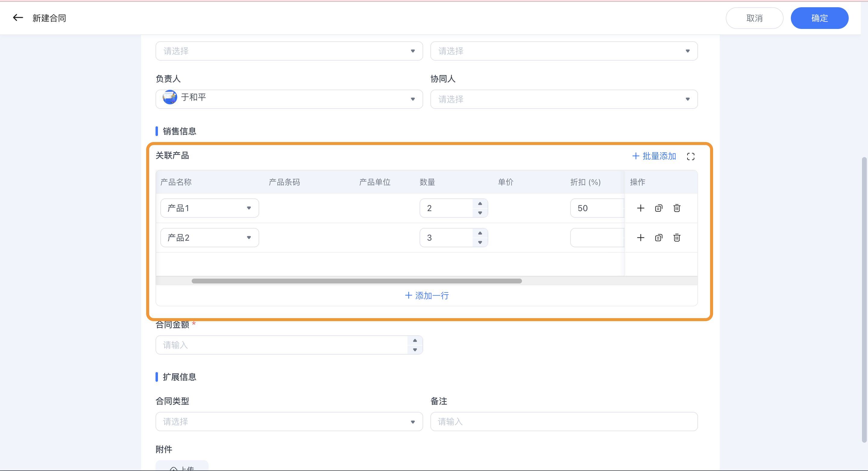The image size is (868, 471).
Task: Click the page vertical scrollbar
Action: (x=864, y=299)
